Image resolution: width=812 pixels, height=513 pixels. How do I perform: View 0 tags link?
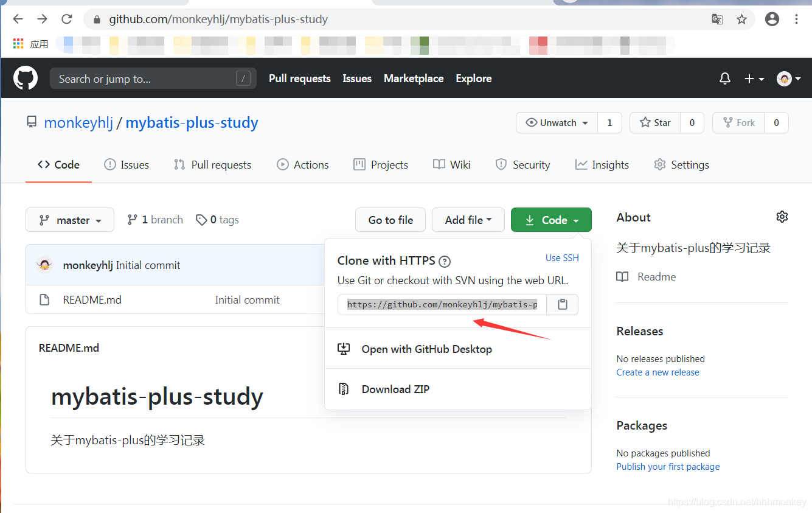217,220
